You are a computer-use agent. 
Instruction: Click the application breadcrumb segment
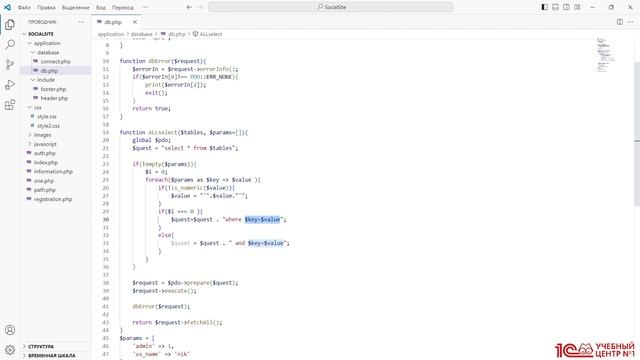pyautogui.click(x=111, y=34)
